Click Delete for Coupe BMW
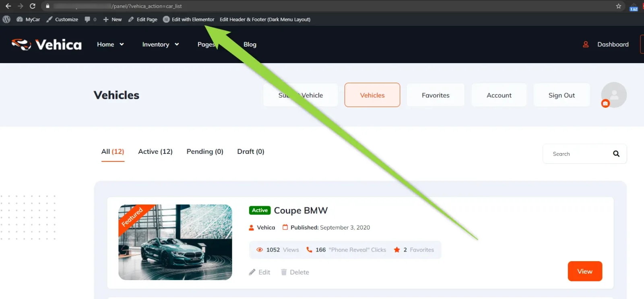 point(295,272)
